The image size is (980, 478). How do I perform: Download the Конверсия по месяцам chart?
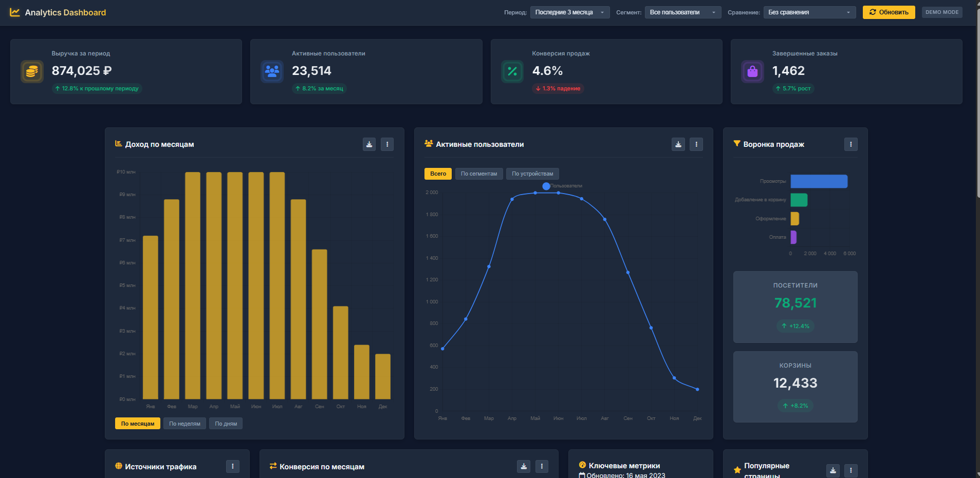(x=524, y=466)
